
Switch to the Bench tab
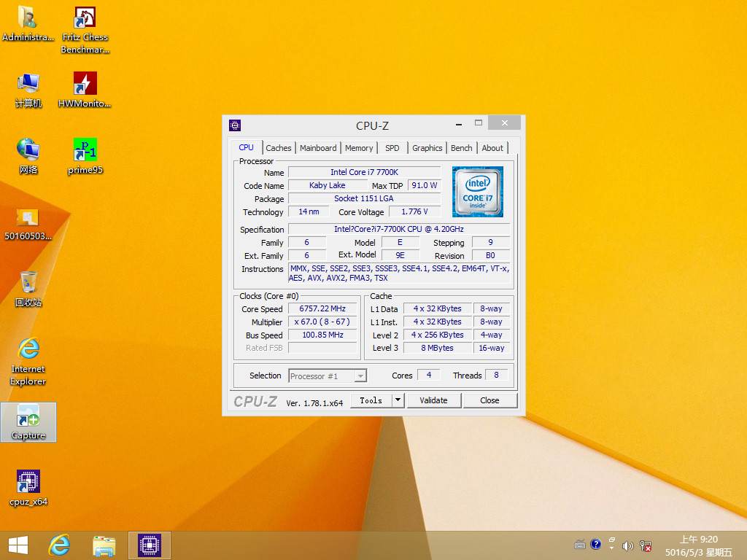[462, 148]
